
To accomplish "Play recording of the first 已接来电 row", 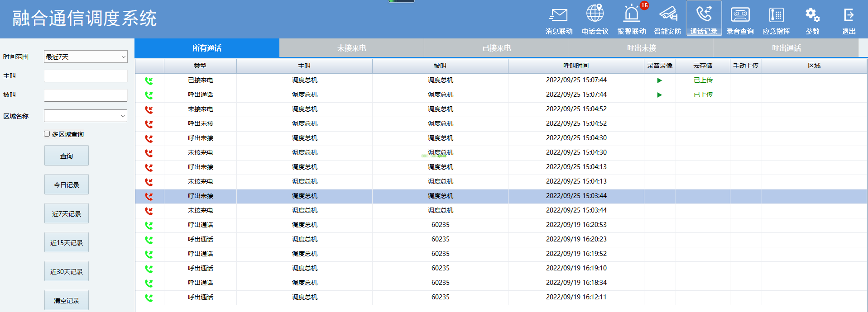I will 659,80.
